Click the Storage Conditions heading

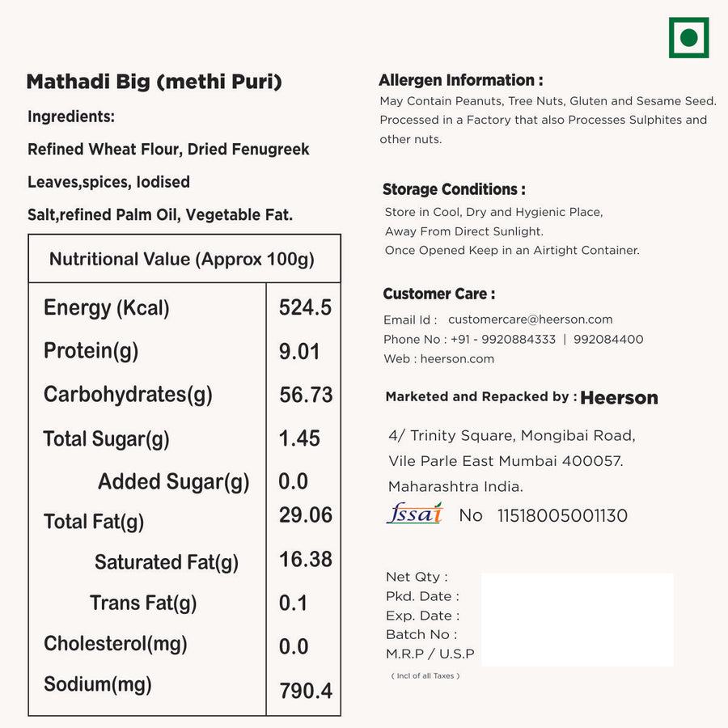pyautogui.click(x=454, y=189)
